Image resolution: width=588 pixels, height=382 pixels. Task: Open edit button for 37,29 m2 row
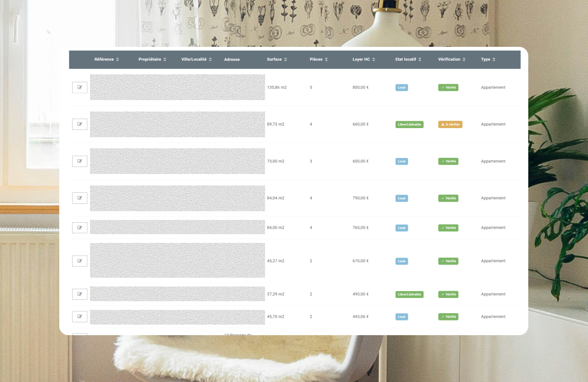click(x=79, y=294)
